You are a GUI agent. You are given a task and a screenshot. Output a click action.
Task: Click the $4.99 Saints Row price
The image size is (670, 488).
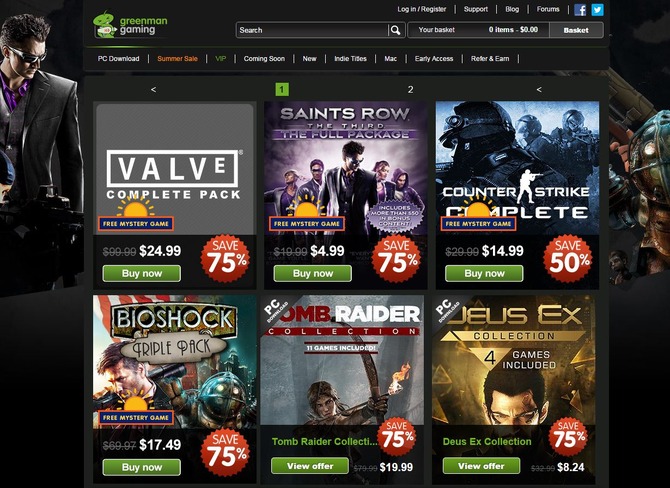[327, 251]
